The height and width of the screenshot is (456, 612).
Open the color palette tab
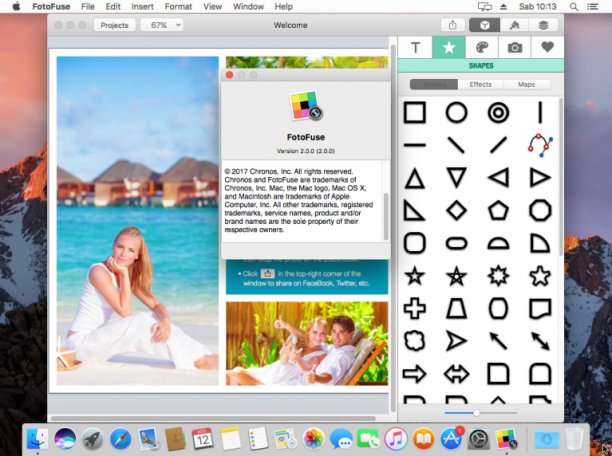pyautogui.click(x=482, y=48)
